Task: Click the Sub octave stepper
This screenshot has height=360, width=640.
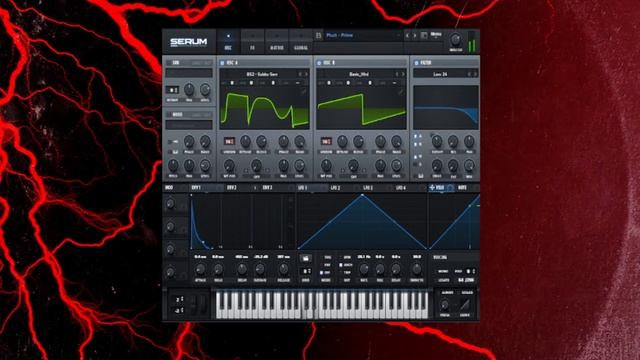Action: pyautogui.click(x=173, y=90)
